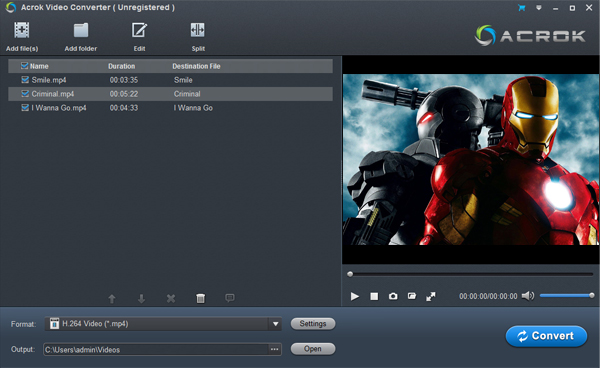The image size is (600, 368).
Task: Take a snapshot with the camera icon
Action: coord(393,296)
